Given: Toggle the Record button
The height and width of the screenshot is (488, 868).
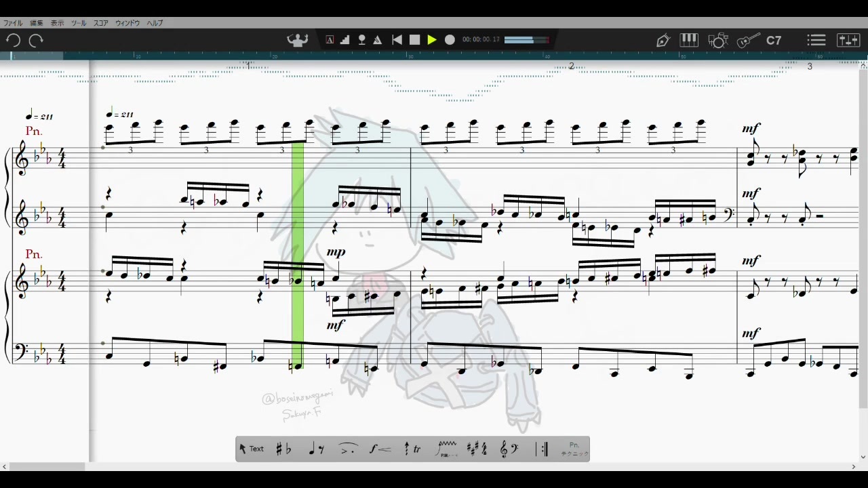Looking at the screenshot, I should click(450, 40).
